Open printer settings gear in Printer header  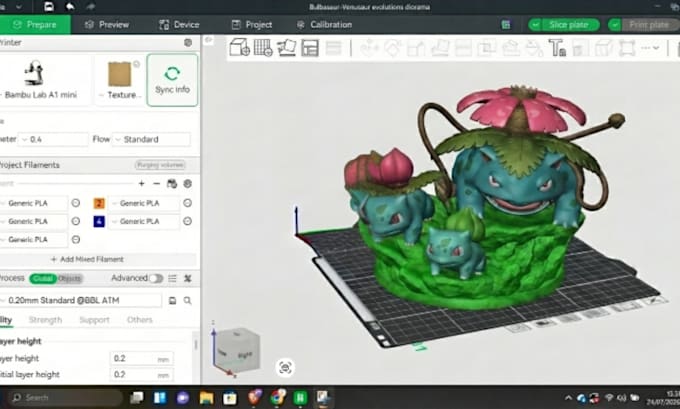188,43
